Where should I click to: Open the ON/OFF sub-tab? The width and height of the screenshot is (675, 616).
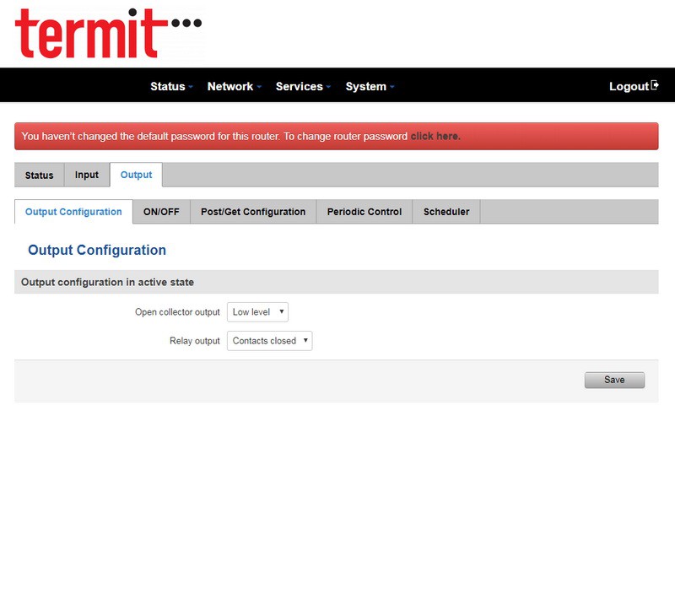point(161,212)
